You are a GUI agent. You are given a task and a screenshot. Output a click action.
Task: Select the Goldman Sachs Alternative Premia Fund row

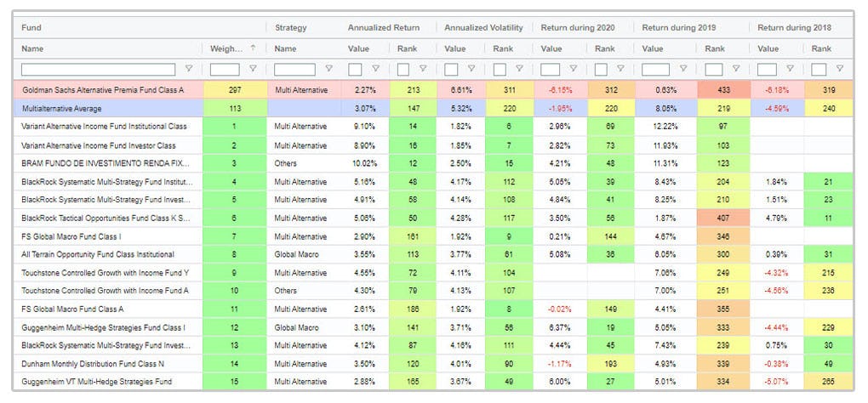point(102,89)
